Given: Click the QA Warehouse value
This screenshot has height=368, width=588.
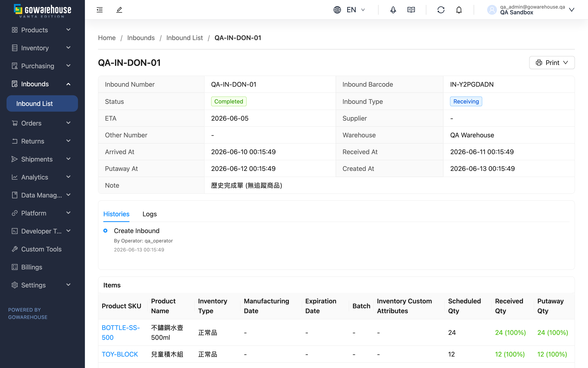Looking at the screenshot, I should (x=472, y=135).
